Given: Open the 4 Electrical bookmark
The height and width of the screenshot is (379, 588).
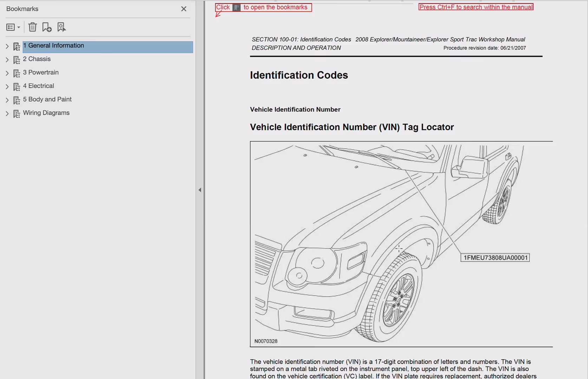Looking at the screenshot, I should pyautogui.click(x=39, y=86).
